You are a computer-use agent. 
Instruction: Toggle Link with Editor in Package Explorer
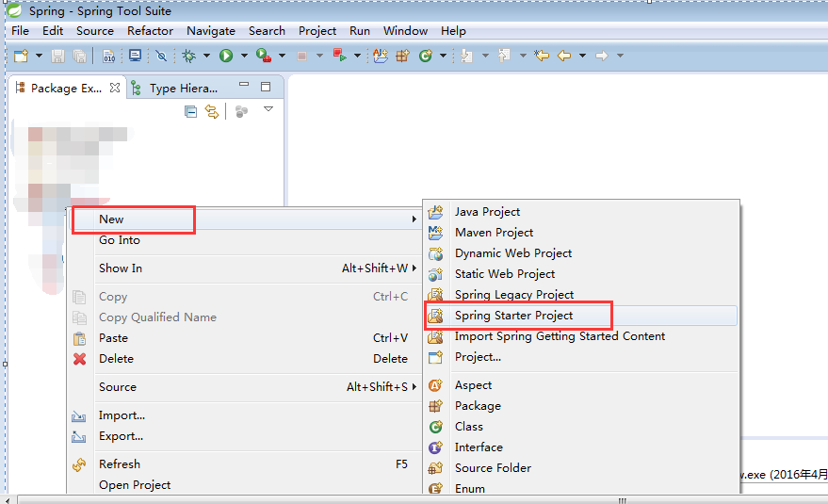click(212, 111)
